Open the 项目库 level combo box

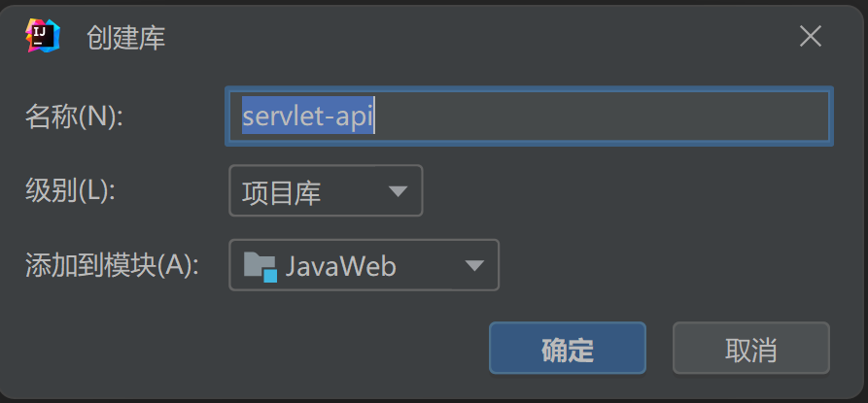(325, 191)
